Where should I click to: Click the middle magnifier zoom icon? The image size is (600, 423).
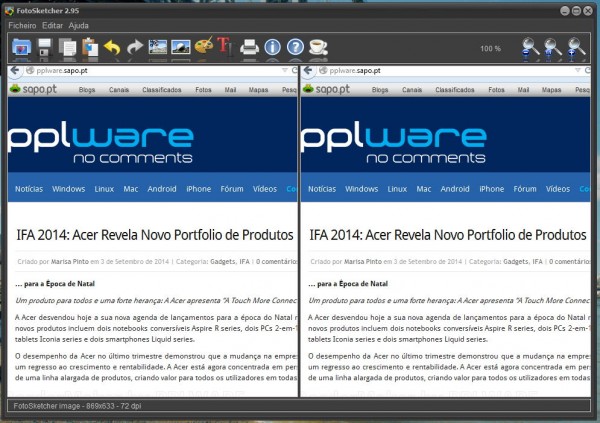pos(552,48)
